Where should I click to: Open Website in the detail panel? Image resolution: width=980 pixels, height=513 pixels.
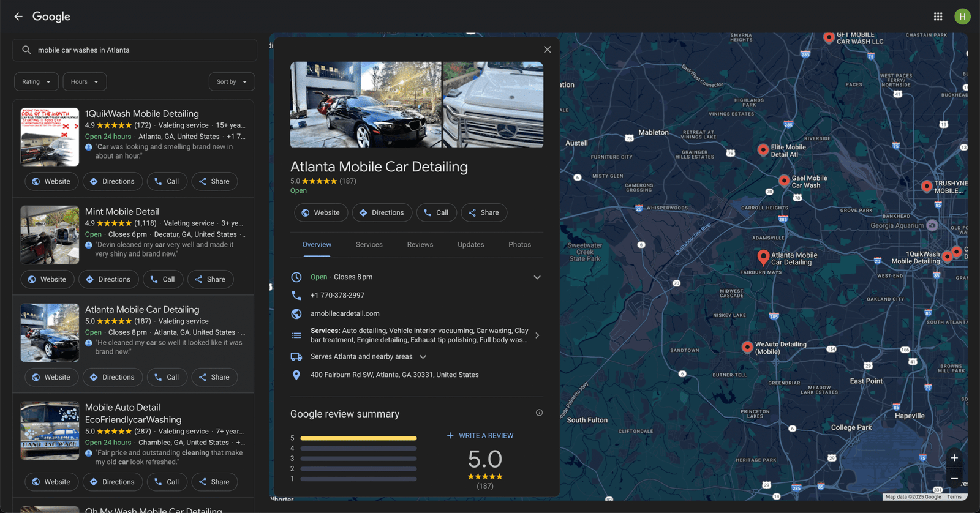321,212
